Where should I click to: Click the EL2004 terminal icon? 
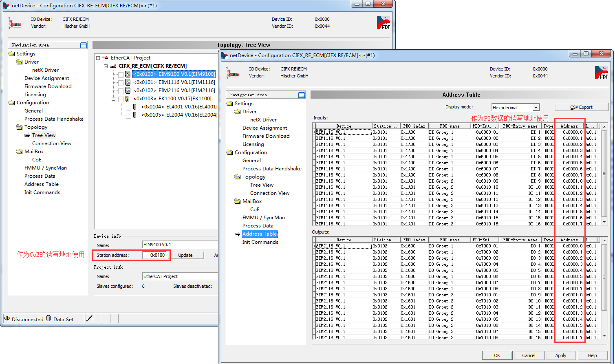[135, 115]
